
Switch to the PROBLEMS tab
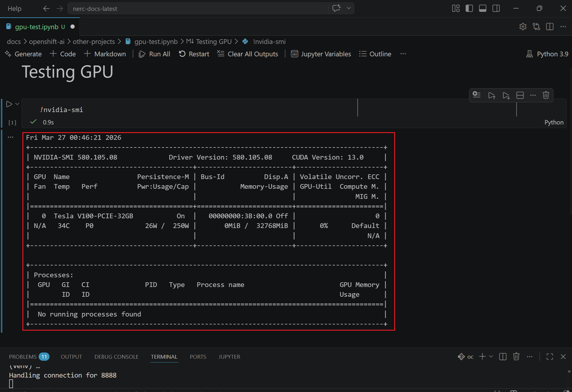(23, 357)
